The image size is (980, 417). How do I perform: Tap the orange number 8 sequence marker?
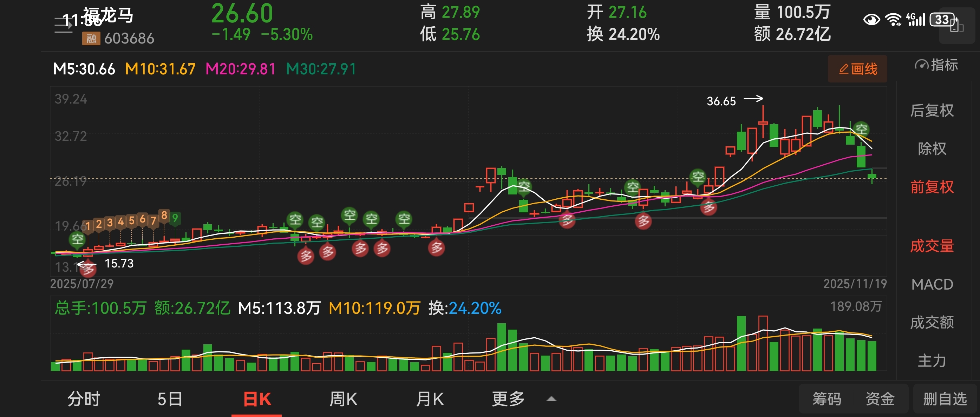point(164,216)
